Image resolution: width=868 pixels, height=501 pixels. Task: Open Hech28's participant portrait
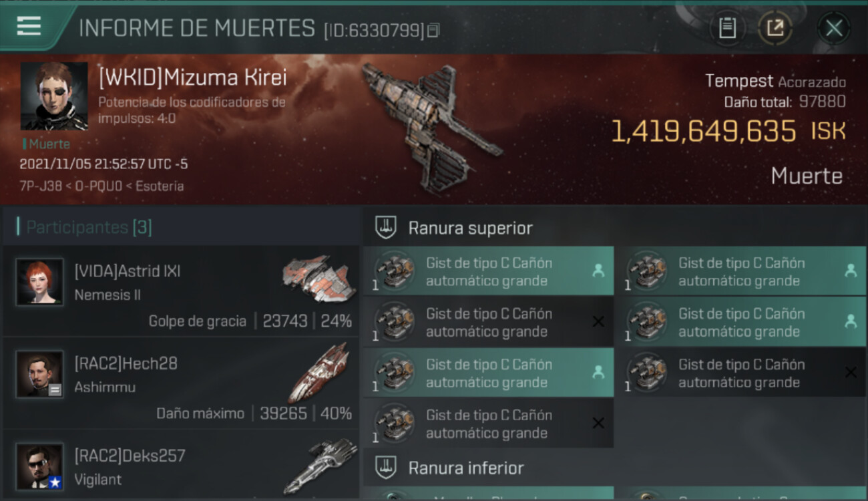click(40, 374)
